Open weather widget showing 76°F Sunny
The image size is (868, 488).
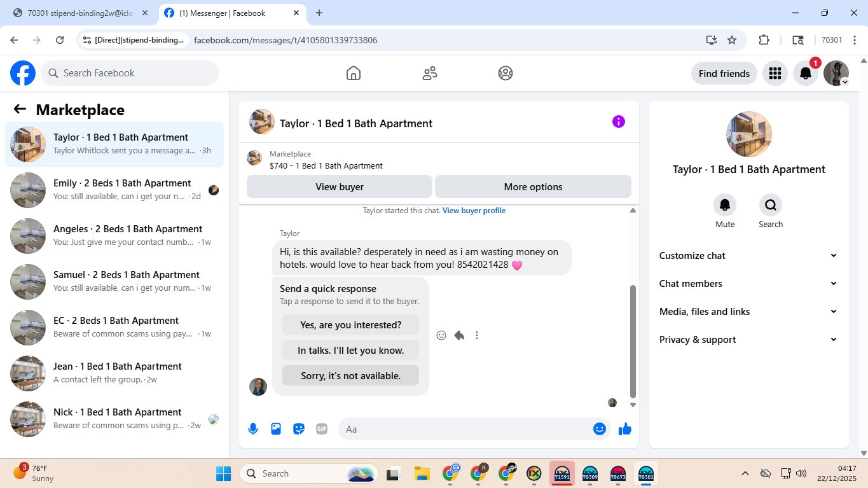(x=33, y=473)
